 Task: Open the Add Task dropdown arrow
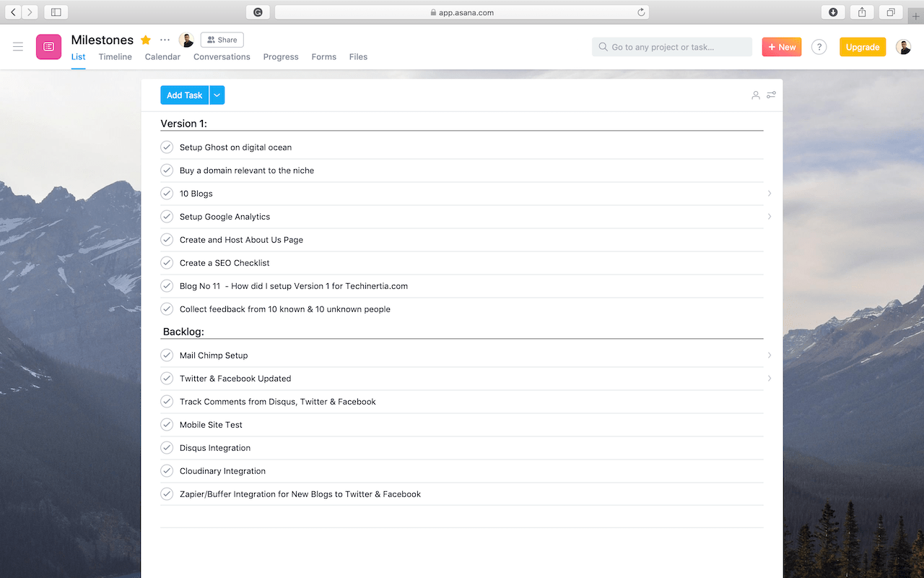pos(217,95)
